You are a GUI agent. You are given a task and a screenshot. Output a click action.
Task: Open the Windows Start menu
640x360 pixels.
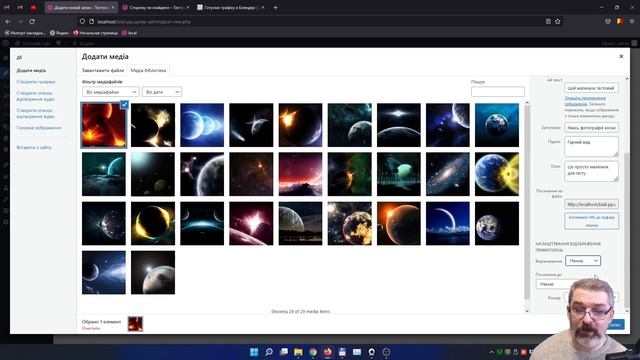(x=254, y=352)
